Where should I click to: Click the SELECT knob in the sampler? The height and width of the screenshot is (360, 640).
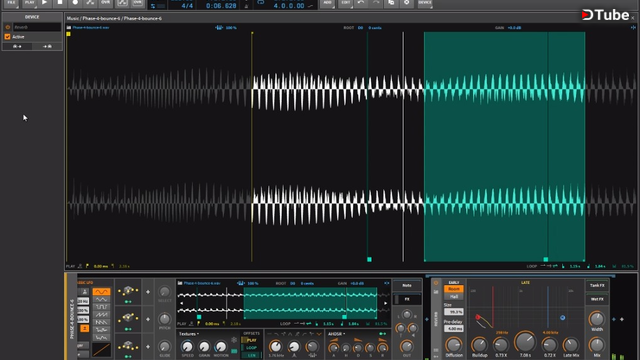tap(164, 291)
